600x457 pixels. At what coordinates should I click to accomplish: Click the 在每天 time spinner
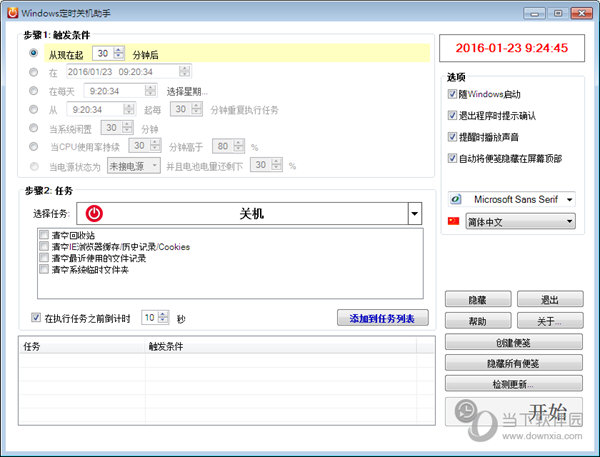coord(150,91)
